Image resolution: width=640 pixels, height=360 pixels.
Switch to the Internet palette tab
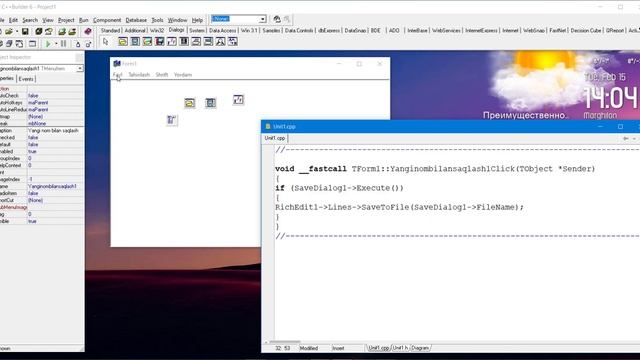pyautogui.click(x=510, y=31)
